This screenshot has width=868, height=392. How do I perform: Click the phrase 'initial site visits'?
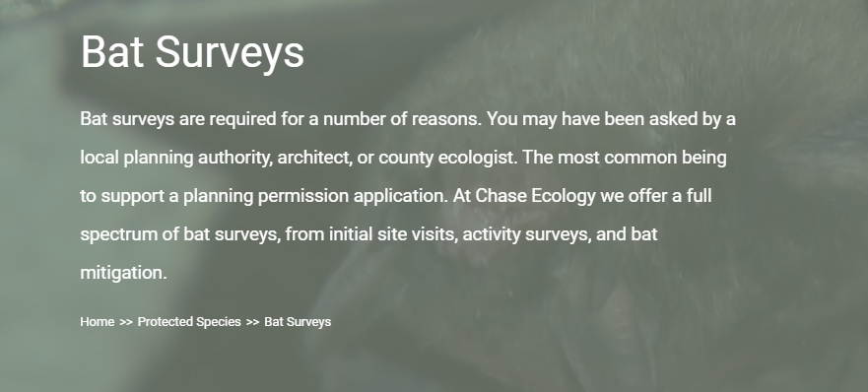coord(393,234)
